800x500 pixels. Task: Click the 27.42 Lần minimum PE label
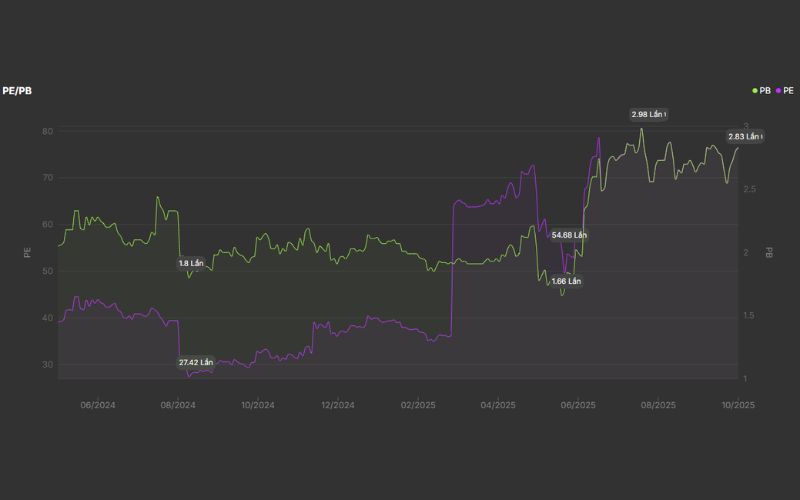pyautogui.click(x=196, y=362)
